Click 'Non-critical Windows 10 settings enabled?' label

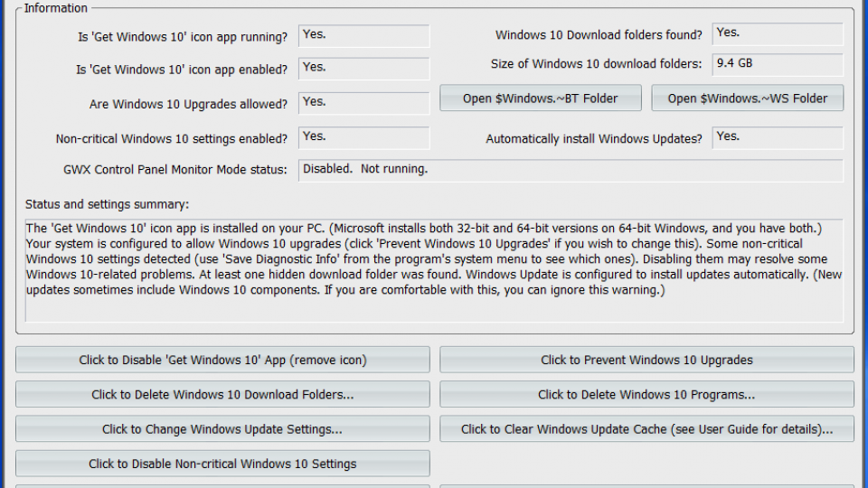(172, 139)
